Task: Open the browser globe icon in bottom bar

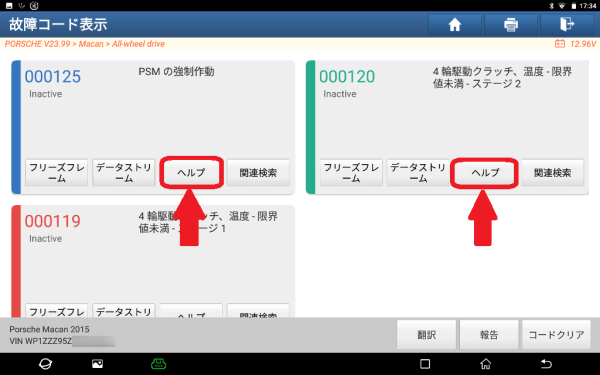Action: 46,364
